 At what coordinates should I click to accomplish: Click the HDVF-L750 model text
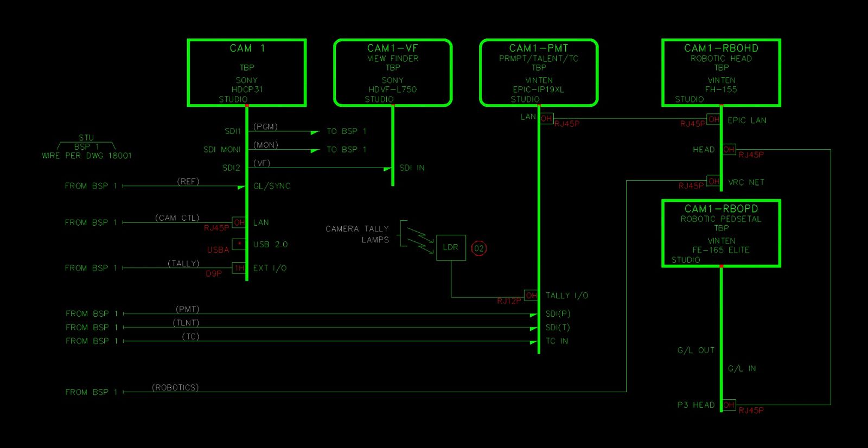pyautogui.click(x=393, y=89)
